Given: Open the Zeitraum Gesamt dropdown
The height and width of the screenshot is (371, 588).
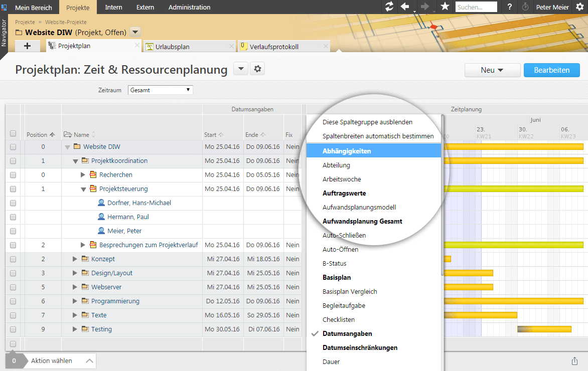Looking at the screenshot, I should pyautogui.click(x=161, y=90).
